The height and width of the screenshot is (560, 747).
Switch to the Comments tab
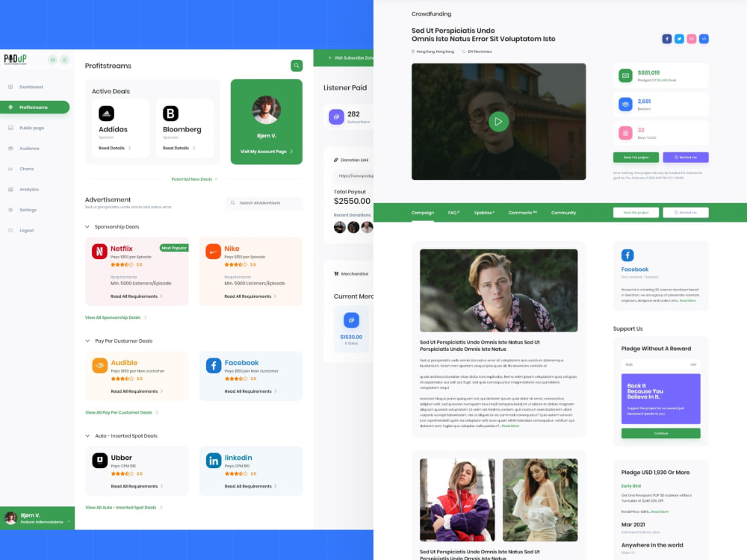[x=523, y=213]
